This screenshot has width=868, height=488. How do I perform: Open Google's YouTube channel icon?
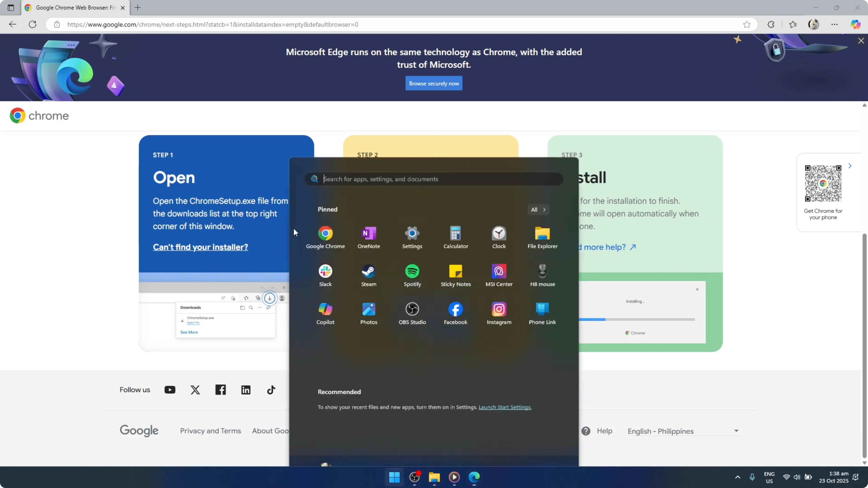pyautogui.click(x=170, y=390)
